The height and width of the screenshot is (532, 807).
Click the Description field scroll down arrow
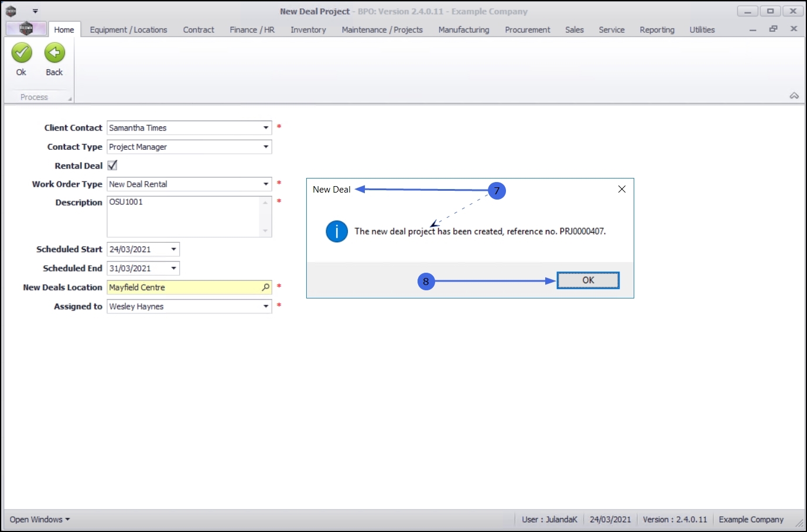click(265, 231)
